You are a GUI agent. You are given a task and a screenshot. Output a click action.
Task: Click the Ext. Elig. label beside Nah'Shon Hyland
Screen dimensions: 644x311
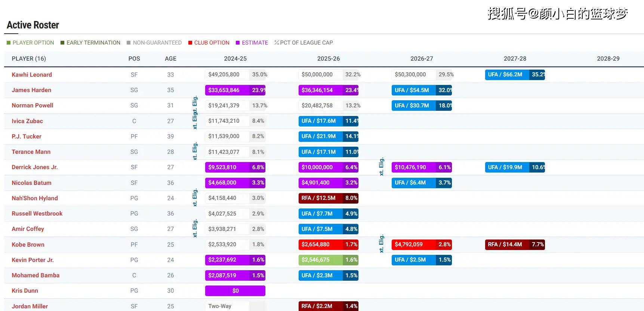coord(195,198)
